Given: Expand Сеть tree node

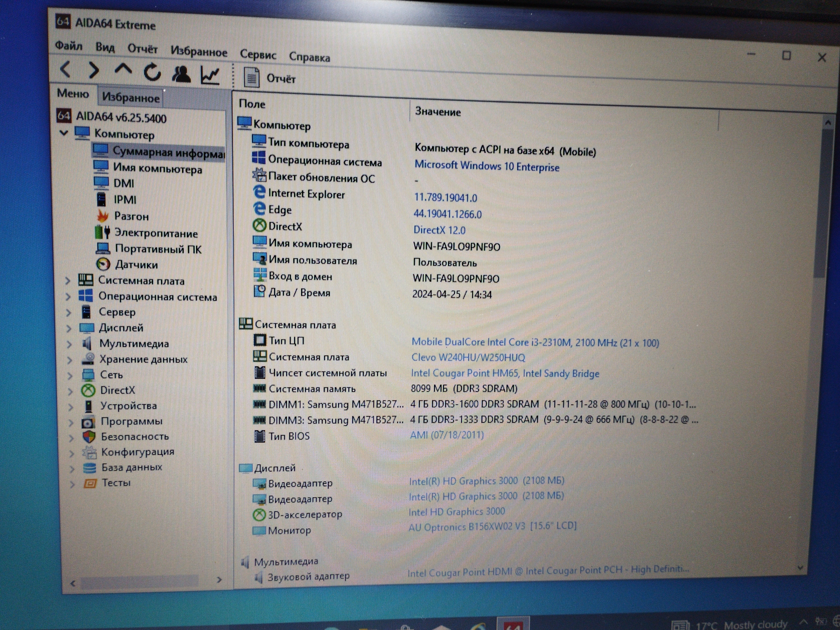Looking at the screenshot, I should 70,375.
